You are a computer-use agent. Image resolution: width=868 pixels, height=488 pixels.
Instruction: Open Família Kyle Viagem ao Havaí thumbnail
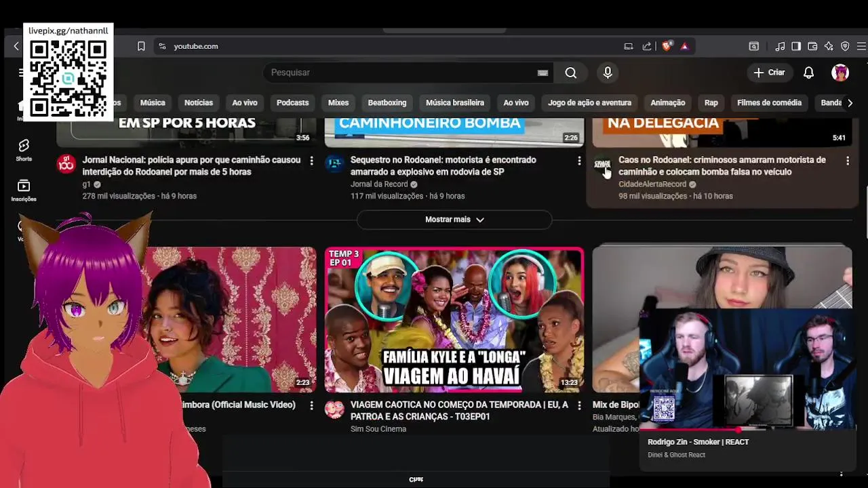tap(454, 320)
